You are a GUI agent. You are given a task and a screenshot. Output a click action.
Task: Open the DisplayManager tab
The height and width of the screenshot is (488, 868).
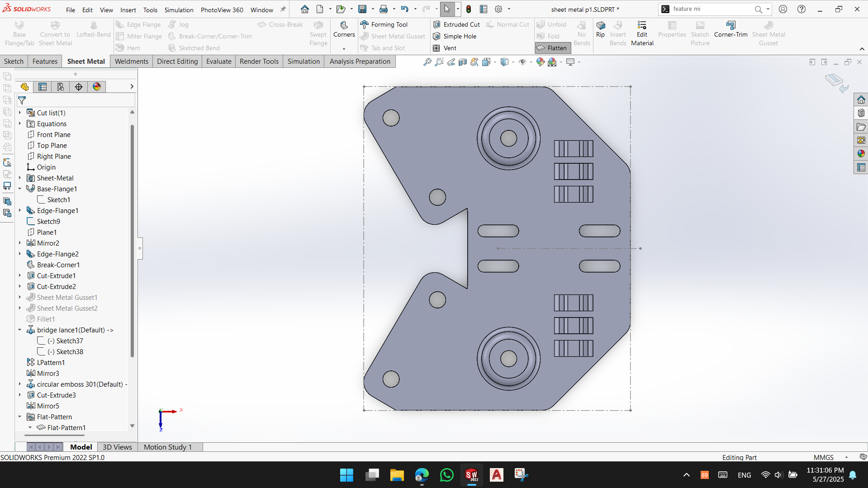coord(97,87)
